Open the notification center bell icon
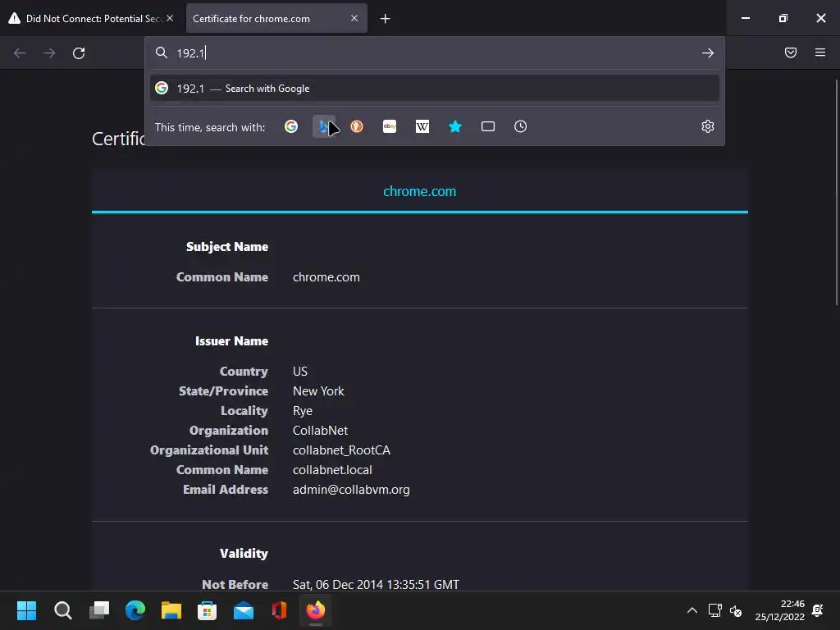 point(818,610)
